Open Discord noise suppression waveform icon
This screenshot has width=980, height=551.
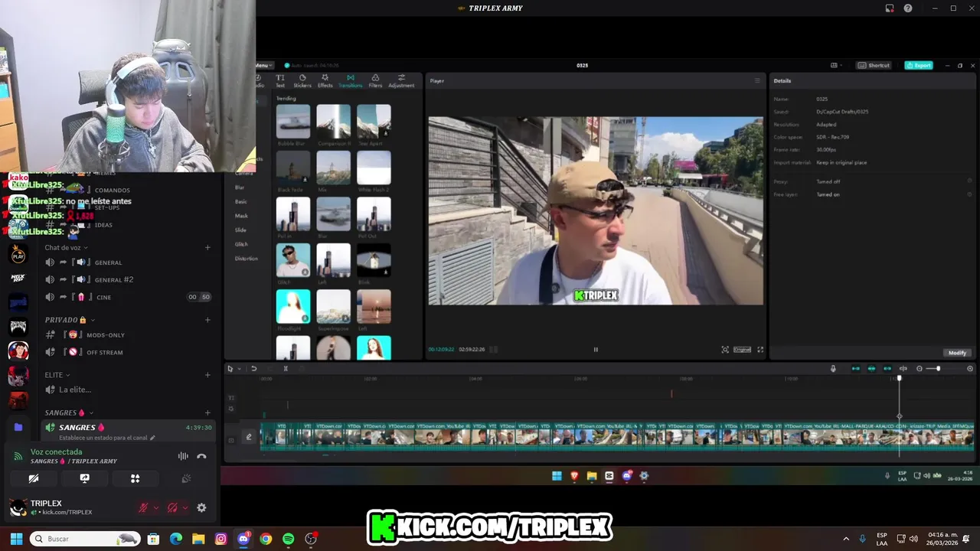pyautogui.click(x=183, y=456)
